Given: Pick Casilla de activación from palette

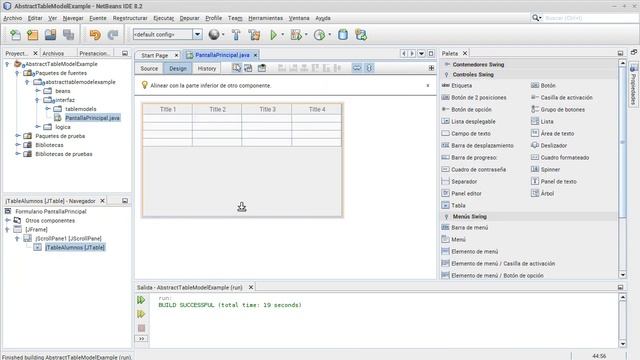Looking at the screenshot, I should click(566, 98).
